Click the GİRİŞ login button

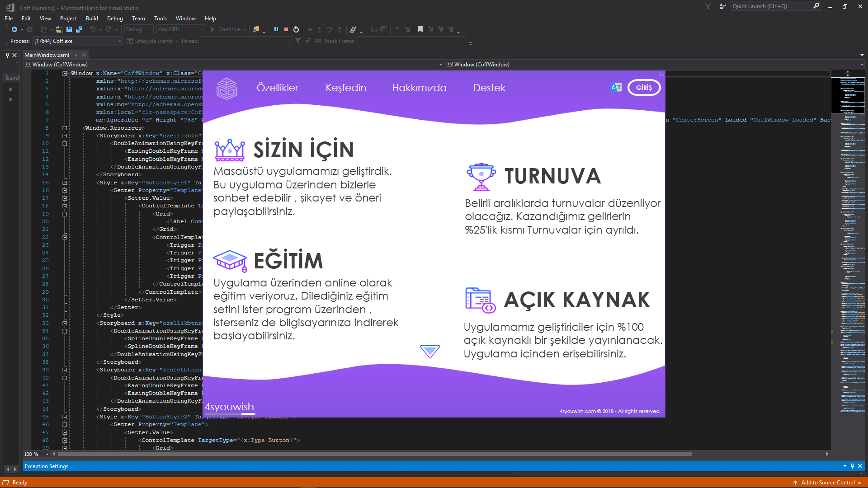pos(644,88)
